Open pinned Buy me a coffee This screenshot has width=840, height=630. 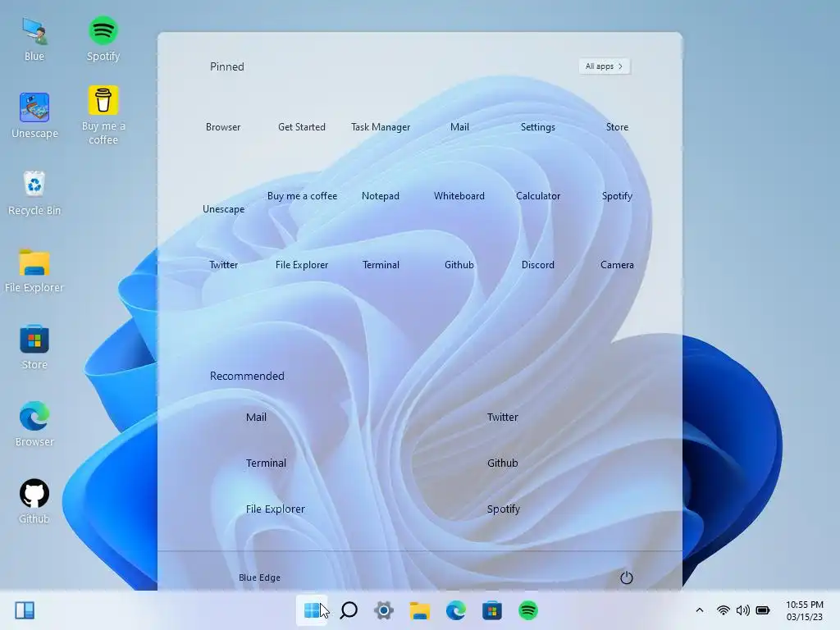point(302,196)
